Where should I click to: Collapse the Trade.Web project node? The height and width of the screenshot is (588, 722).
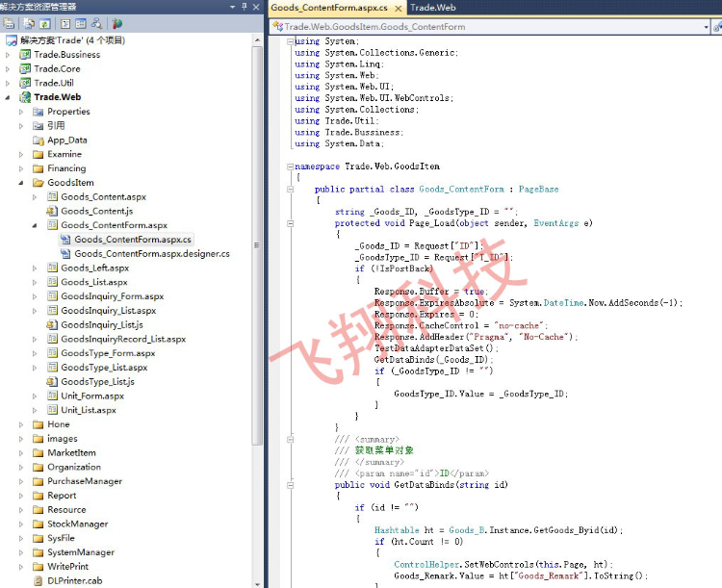(x=8, y=97)
